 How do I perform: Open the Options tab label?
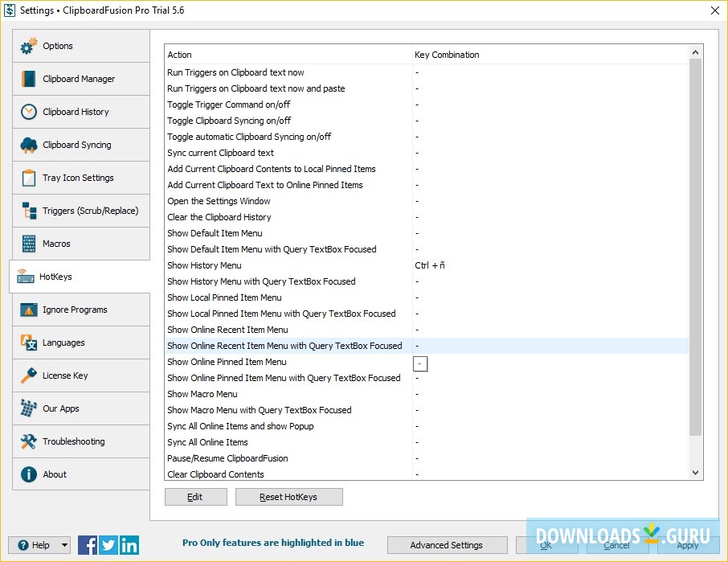58,46
